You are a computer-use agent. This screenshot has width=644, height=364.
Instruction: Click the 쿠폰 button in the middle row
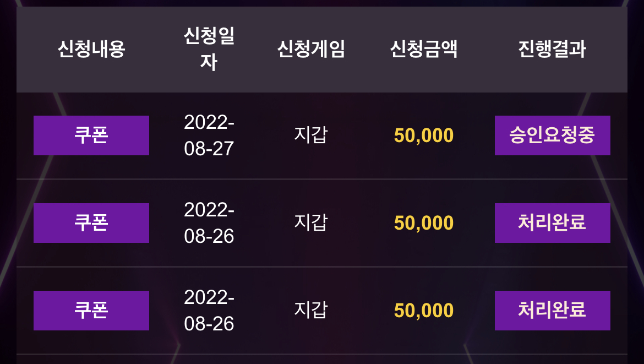91,223
